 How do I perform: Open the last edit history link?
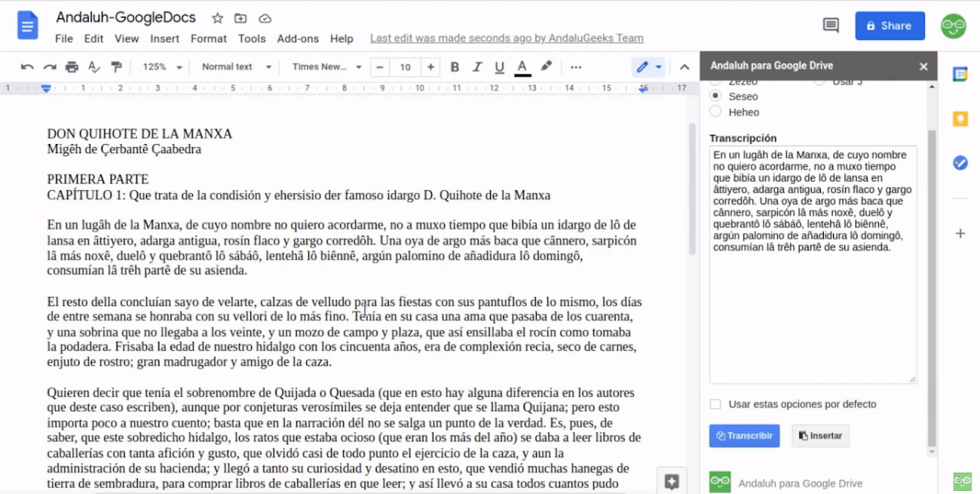click(507, 38)
